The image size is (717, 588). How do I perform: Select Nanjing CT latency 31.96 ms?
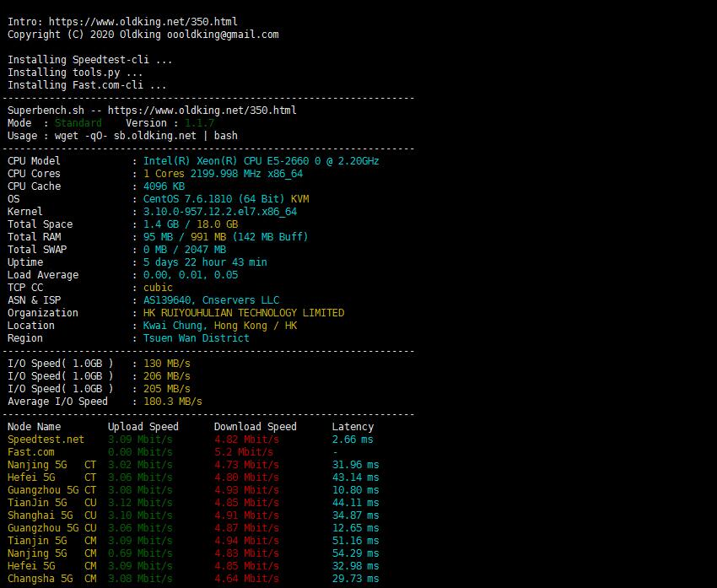click(x=355, y=465)
